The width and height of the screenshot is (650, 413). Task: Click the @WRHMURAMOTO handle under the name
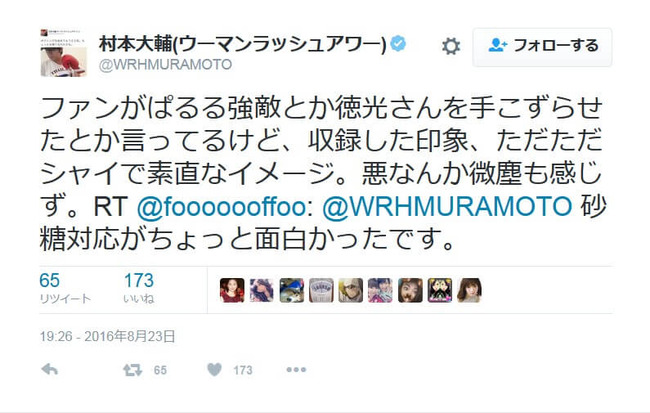[165, 65]
